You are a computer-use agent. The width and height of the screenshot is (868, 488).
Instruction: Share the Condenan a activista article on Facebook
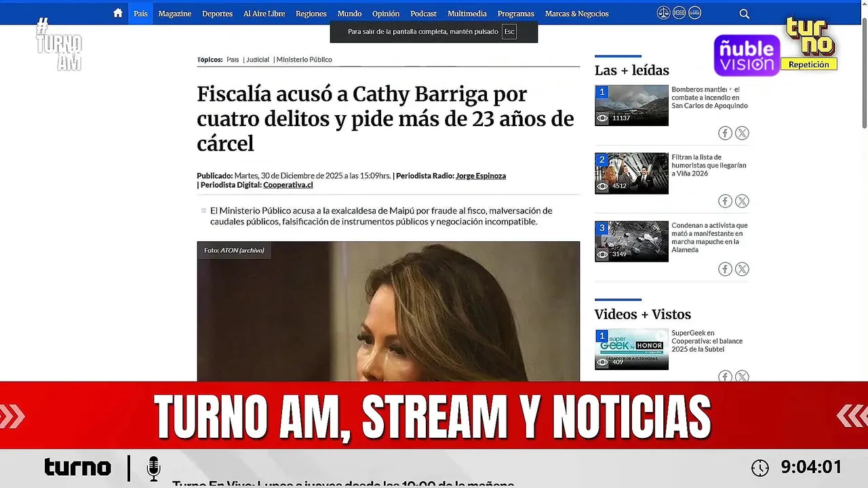[x=725, y=269]
